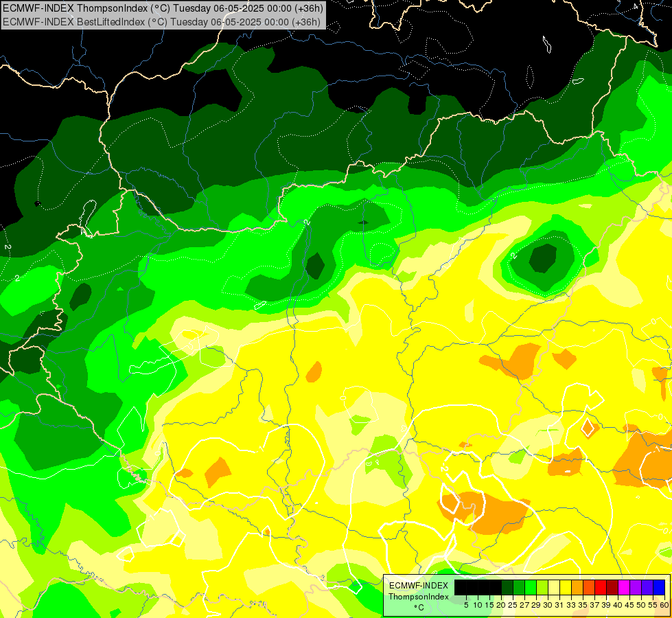Pick the dark green 20–25 legend swatch

click(507, 587)
